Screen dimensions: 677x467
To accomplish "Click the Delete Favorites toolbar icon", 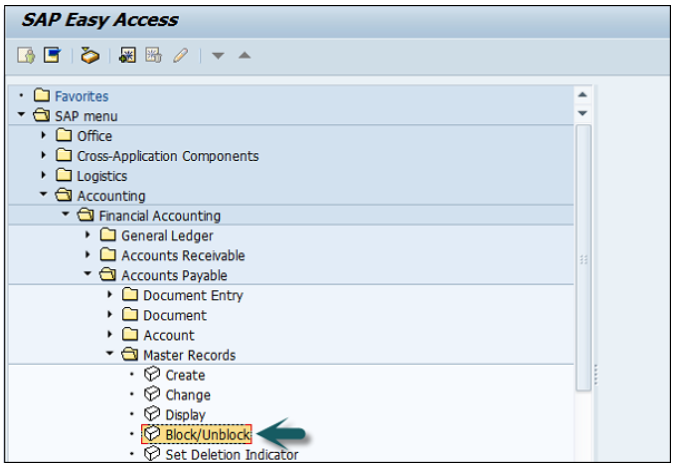I will pos(153,55).
